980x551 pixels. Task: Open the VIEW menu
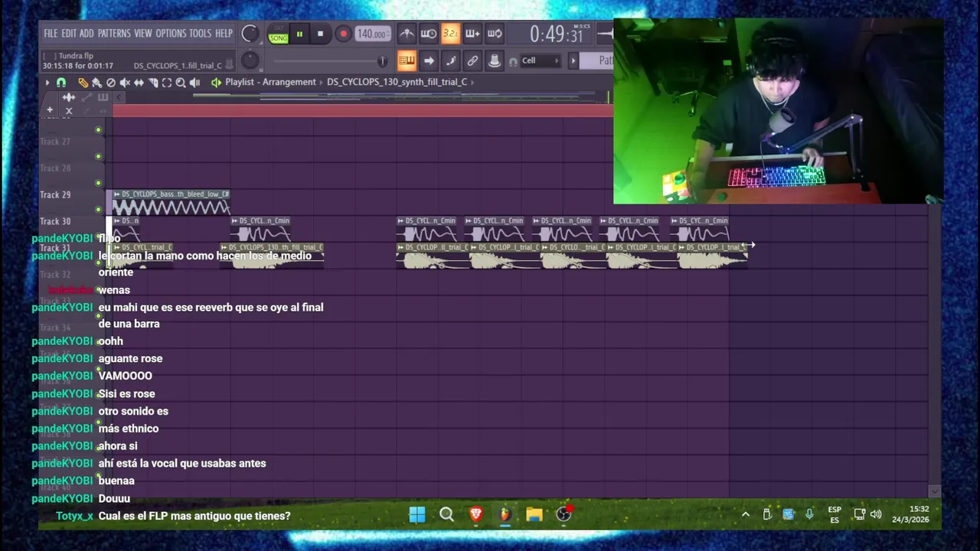pyautogui.click(x=143, y=34)
